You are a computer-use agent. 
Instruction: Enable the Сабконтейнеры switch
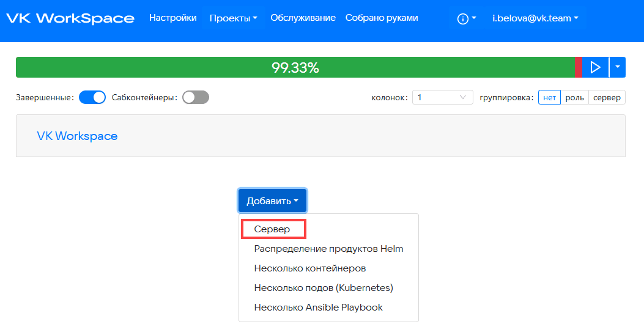[196, 97]
